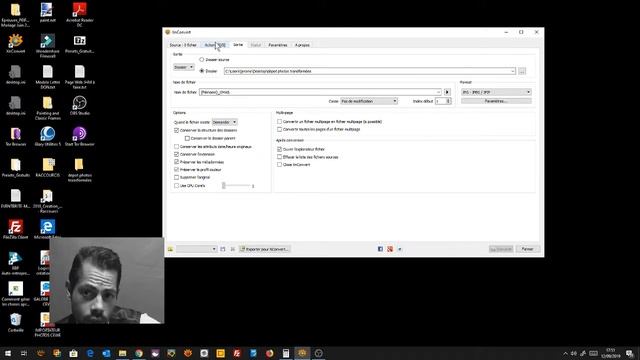
Task: Select the Dossier radio button next to output path
Action: point(202,71)
